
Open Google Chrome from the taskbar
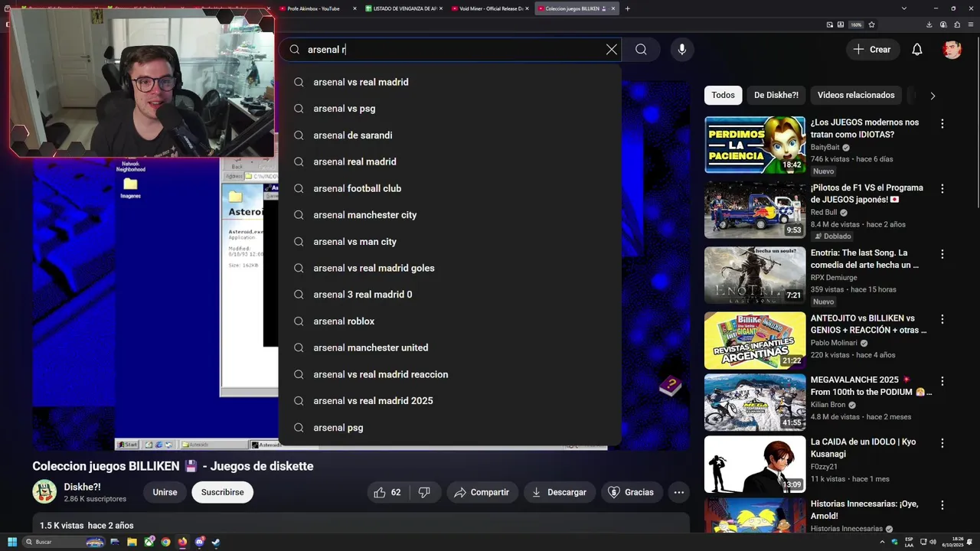[165, 542]
